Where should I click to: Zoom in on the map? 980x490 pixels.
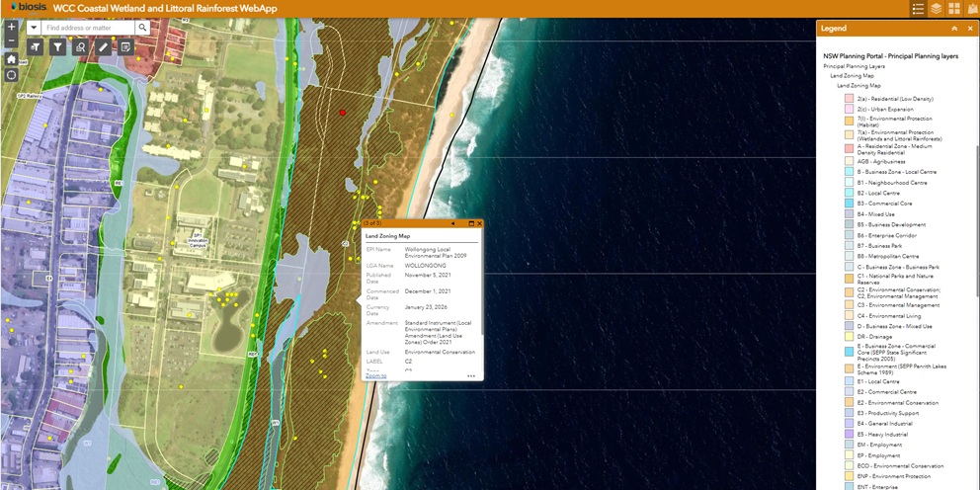pos(11,27)
